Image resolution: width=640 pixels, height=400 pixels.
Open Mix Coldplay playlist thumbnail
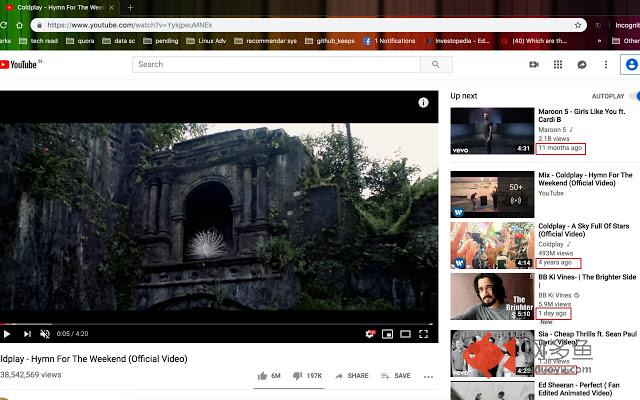pyautogui.click(x=492, y=194)
